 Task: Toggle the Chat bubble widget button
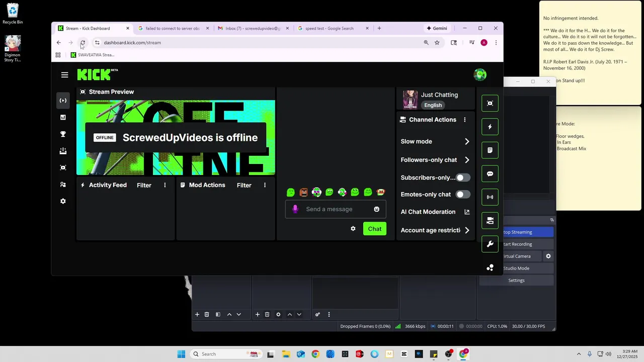tap(490, 173)
